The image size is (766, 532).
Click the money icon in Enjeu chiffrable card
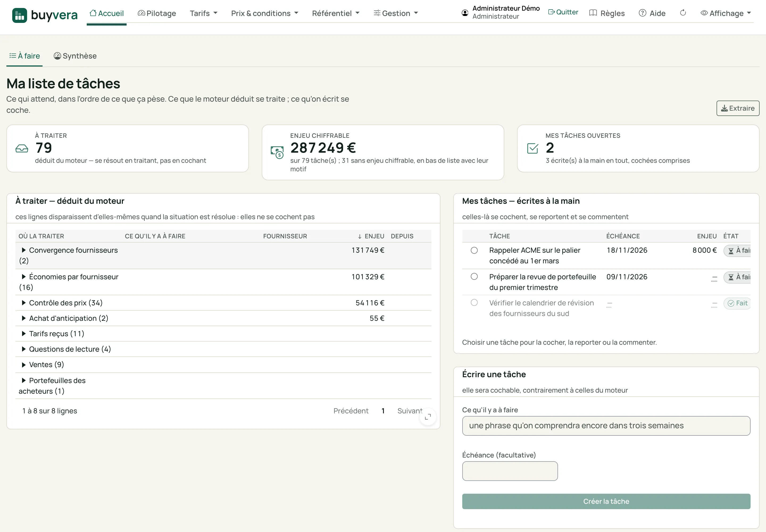(x=277, y=152)
